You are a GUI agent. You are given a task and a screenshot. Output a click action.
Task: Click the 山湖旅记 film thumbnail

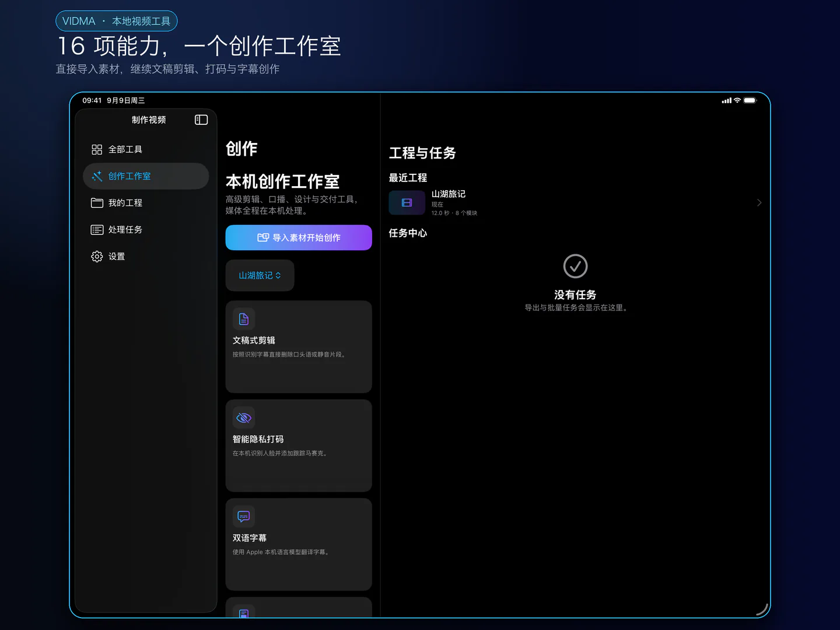point(407,203)
